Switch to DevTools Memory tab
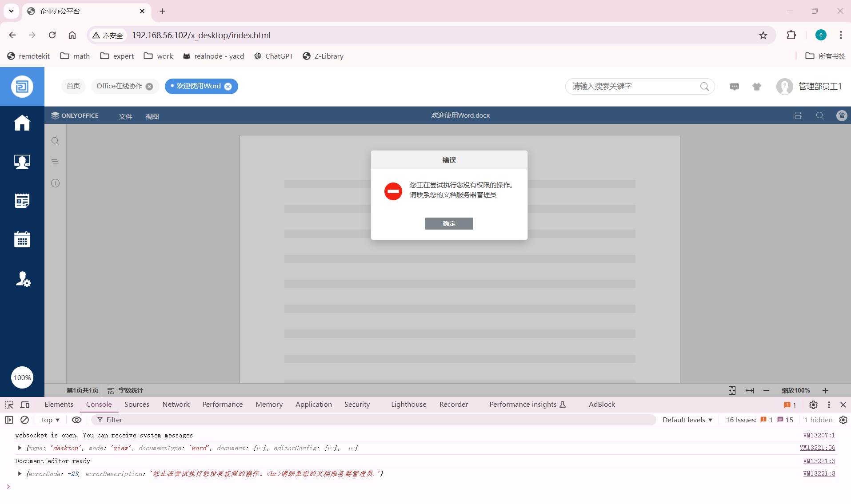 pyautogui.click(x=269, y=404)
